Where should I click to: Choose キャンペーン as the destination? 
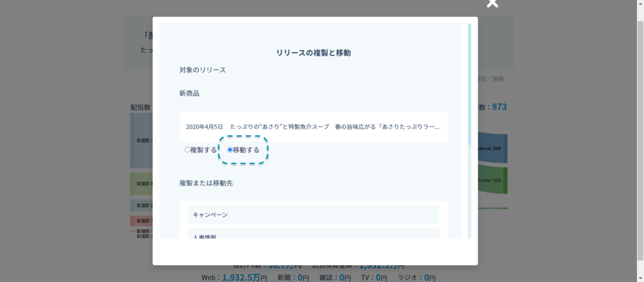(x=313, y=215)
